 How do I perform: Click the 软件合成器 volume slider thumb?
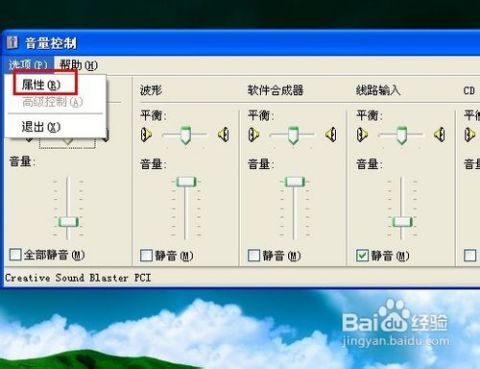pyautogui.click(x=295, y=182)
